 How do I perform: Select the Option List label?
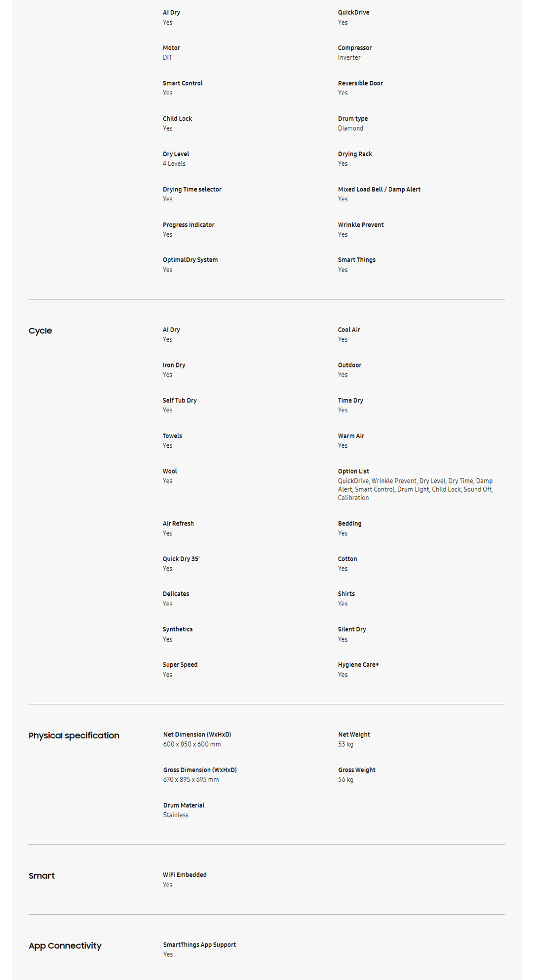[x=353, y=472]
